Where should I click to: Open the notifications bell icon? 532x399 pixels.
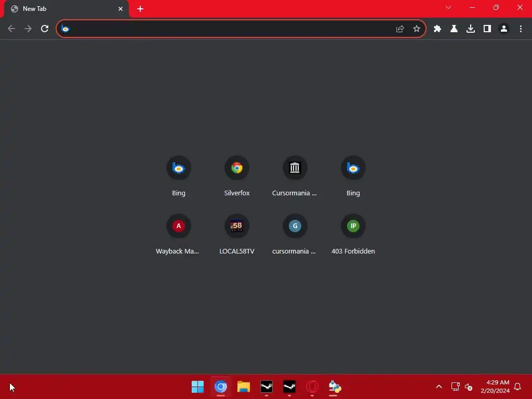pyautogui.click(x=517, y=387)
